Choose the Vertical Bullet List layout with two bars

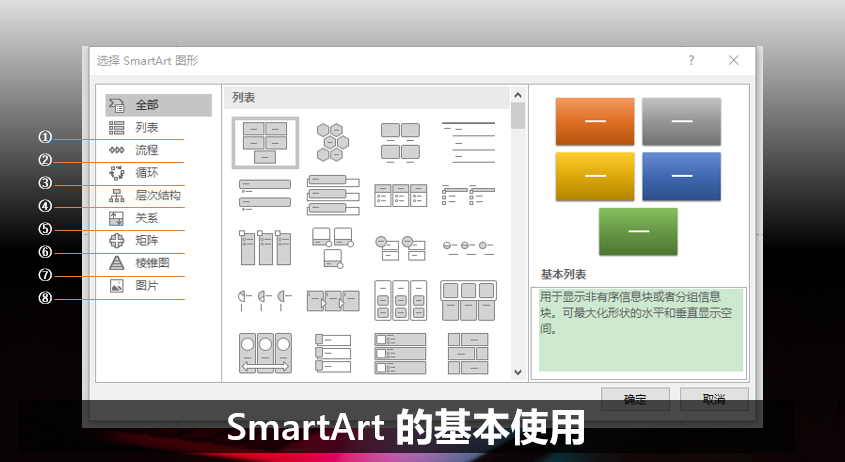(x=265, y=195)
